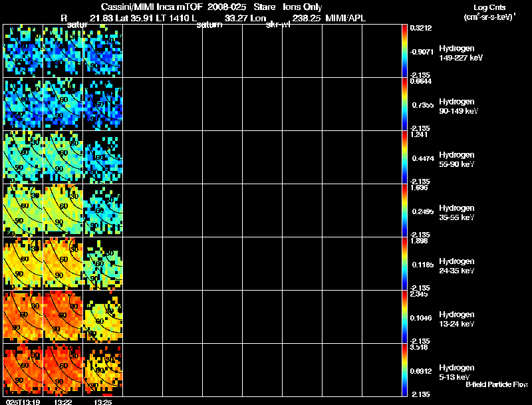Viewport: 532px width, 405px height.
Task: Click the 'Log Cnts' scale heading
Action: point(489,7)
